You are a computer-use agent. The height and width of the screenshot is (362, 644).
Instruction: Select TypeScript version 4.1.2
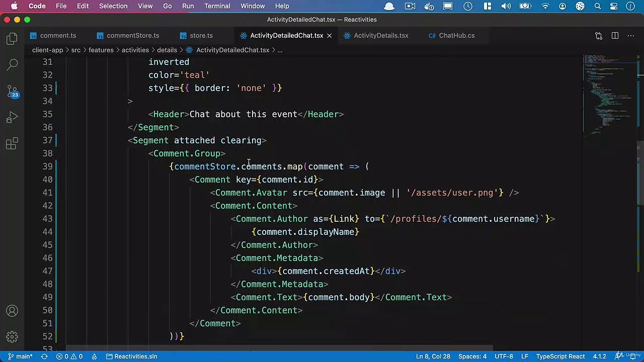(x=599, y=356)
